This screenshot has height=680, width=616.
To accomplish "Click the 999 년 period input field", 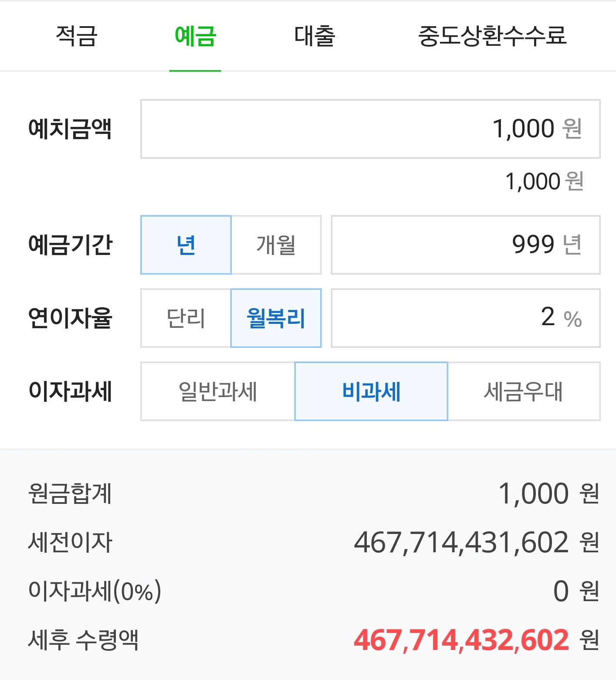I will coord(466,245).
